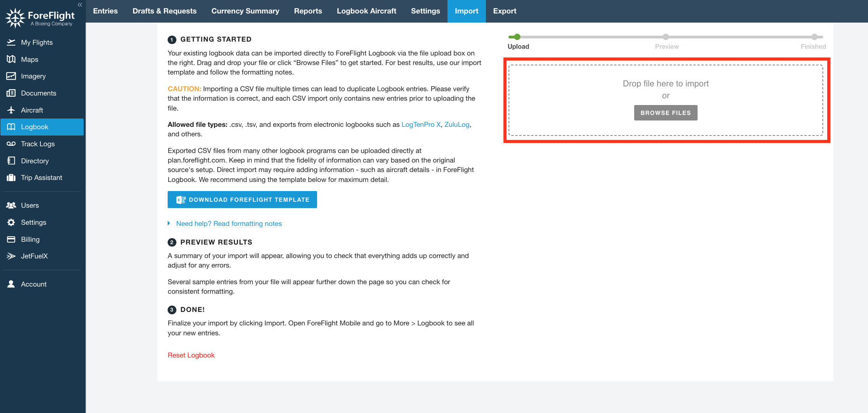Click the Trip Assistant suitcase icon
This screenshot has height=413, width=868.
tap(11, 178)
